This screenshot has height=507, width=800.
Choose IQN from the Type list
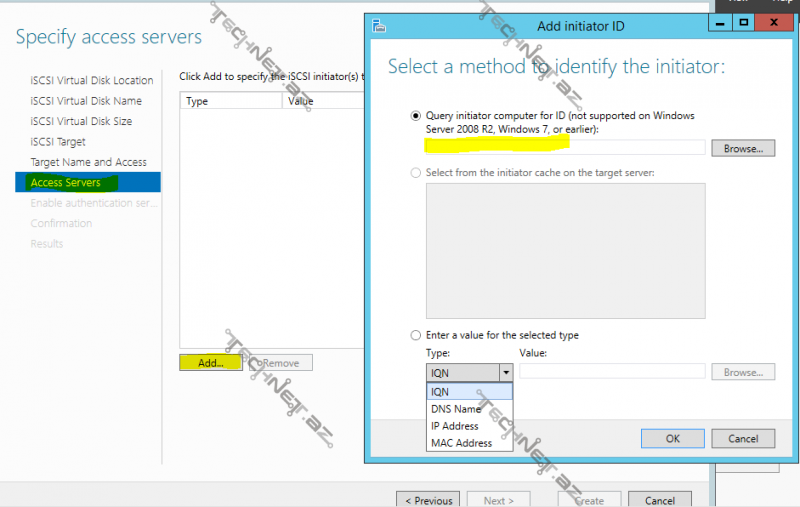[x=440, y=392]
